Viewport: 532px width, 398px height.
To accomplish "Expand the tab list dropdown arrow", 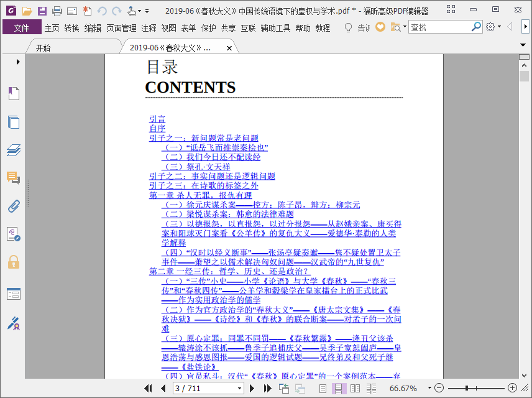I will pos(523,45).
